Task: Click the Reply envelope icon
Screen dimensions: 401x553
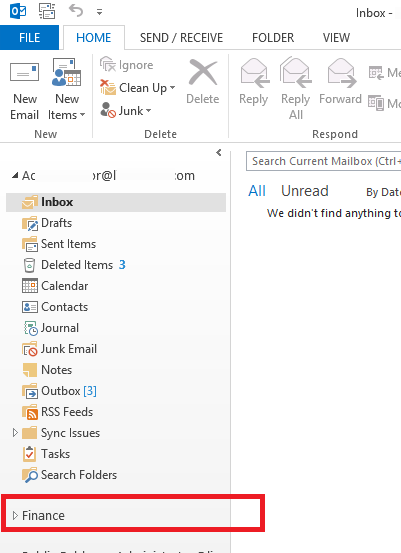Action: (255, 73)
